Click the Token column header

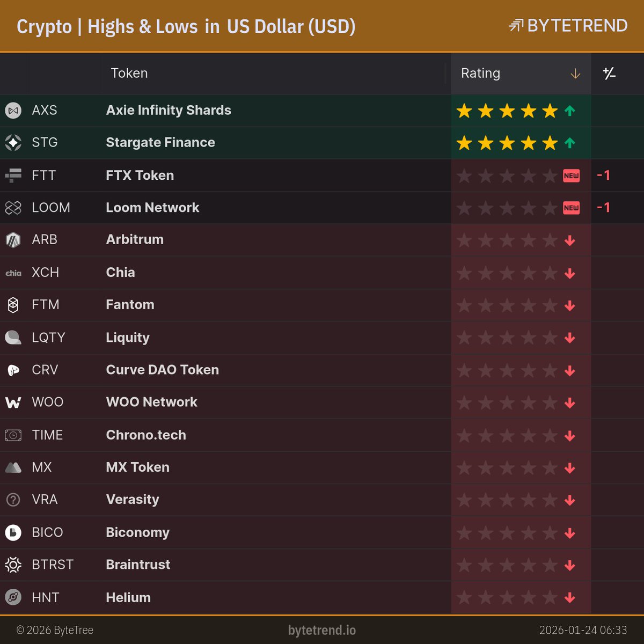pos(129,74)
